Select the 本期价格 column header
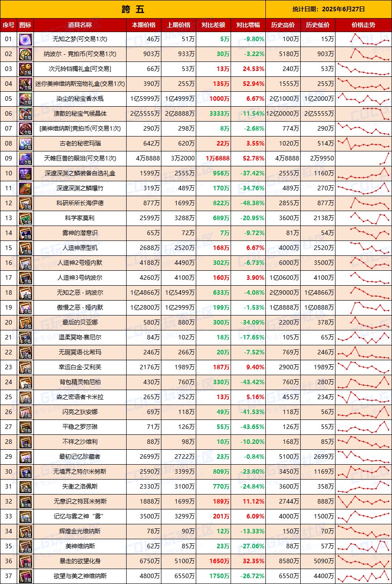 click(x=143, y=25)
